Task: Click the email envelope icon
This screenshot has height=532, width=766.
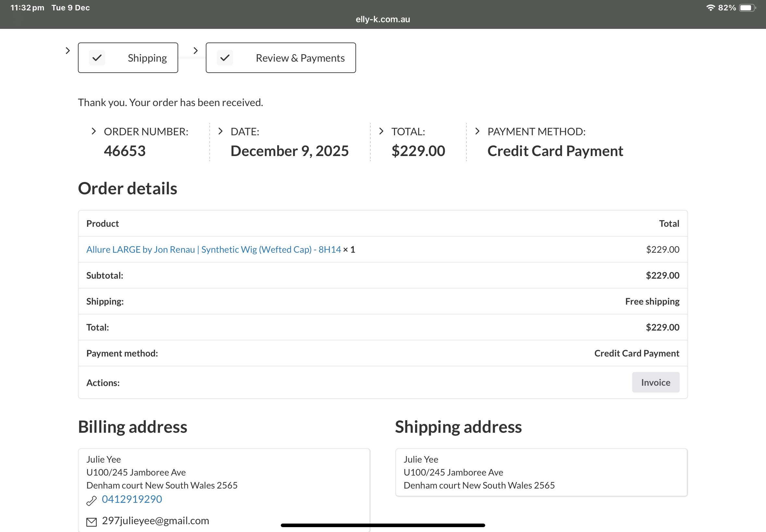Action: point(92,522)
